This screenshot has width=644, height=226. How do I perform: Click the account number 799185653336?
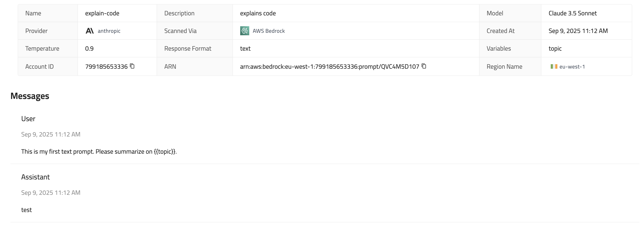click(106, 67)
